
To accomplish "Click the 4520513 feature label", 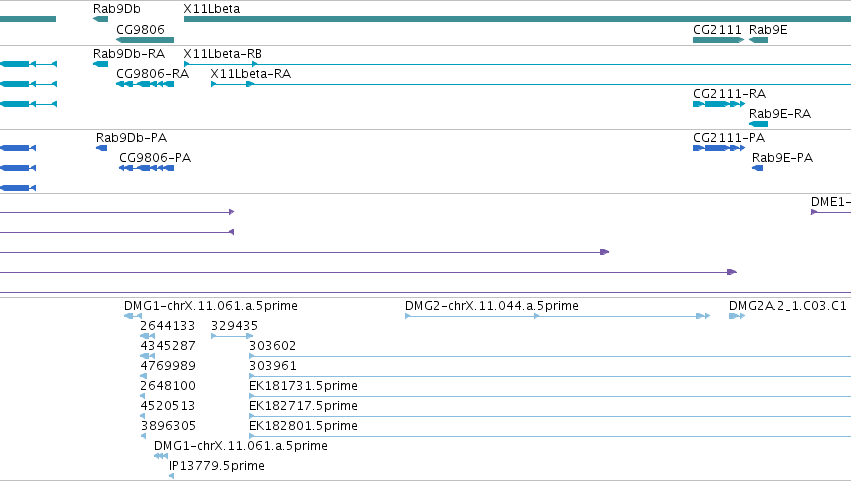I will click(x=168, y=406).
